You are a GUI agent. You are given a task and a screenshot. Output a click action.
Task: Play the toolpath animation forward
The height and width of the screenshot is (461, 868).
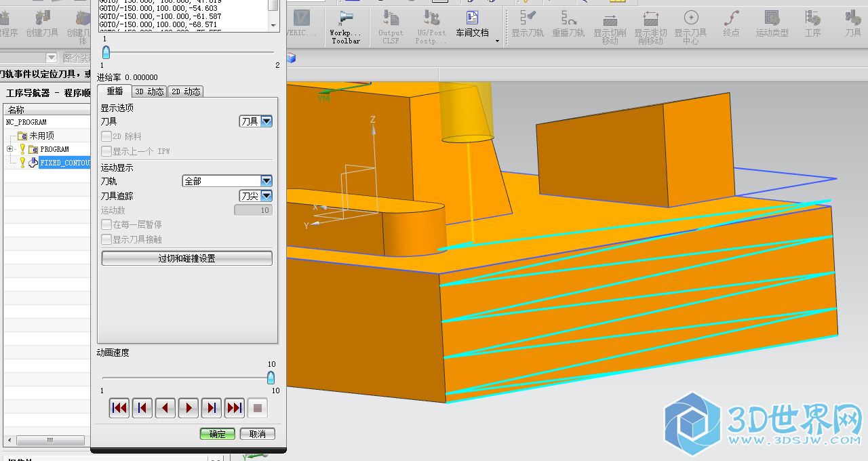click(189, 408)
